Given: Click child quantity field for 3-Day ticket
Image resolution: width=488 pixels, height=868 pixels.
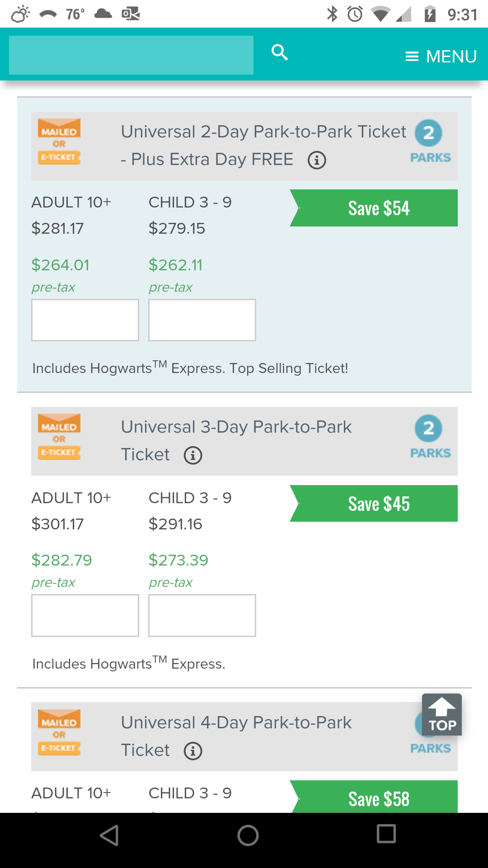Looking at the screenshot, I should [x=202, y=615].
